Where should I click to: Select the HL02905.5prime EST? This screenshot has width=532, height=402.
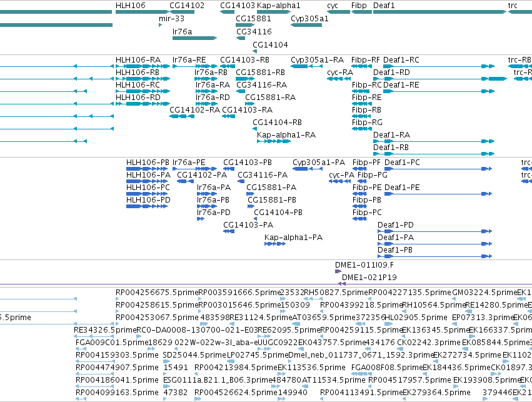(x=387, y=324)
